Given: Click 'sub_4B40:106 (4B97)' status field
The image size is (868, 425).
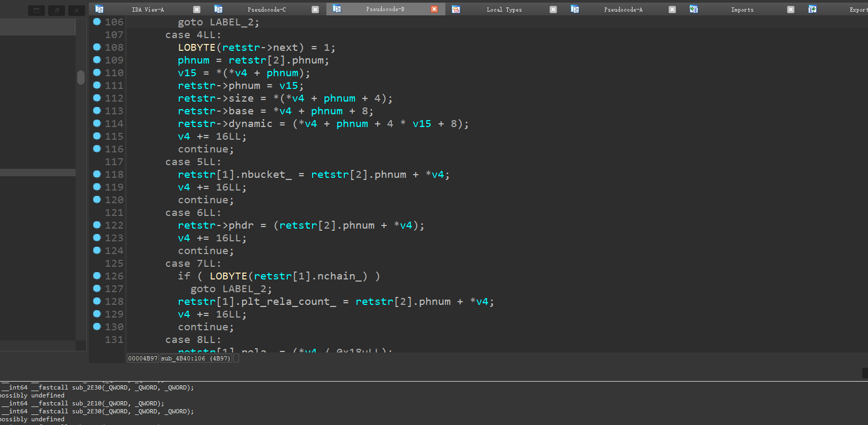Looking at the screenshot, I should [196, 358].
